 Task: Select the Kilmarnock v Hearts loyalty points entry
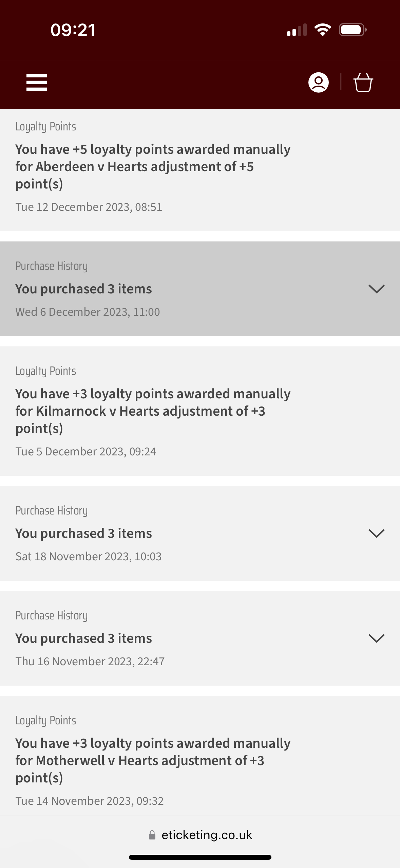[x=153, y=411]
